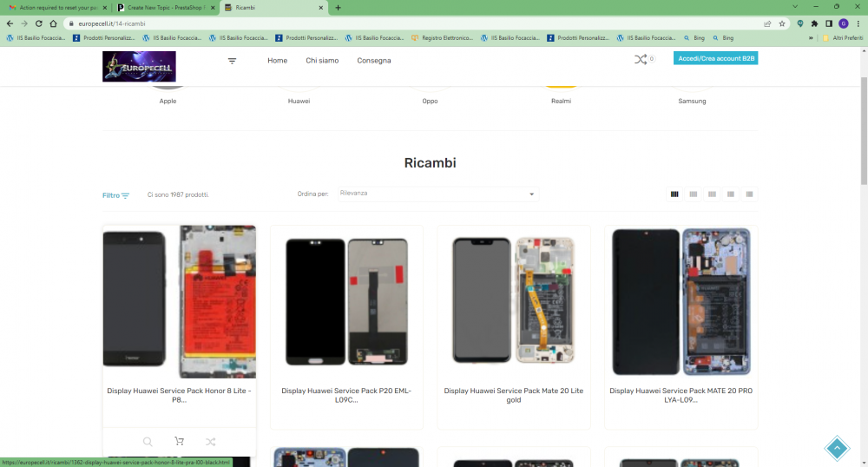Open the Huawei category link

pos(299,102)
